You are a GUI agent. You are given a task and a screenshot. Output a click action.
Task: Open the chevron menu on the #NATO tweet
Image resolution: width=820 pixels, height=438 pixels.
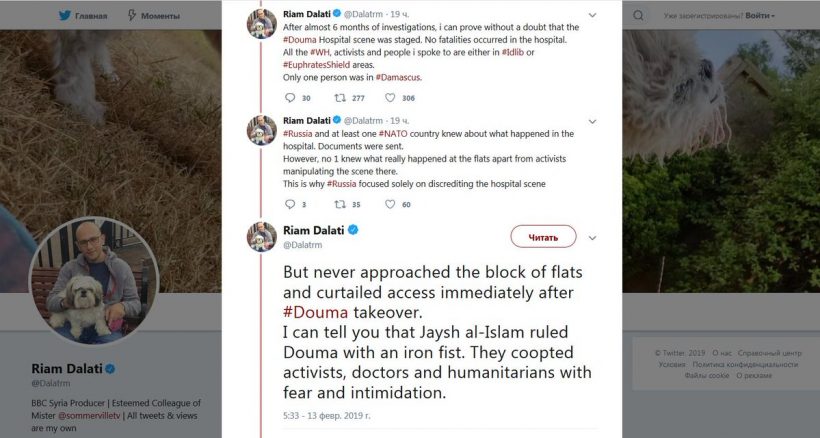click(x=593, y=121)
